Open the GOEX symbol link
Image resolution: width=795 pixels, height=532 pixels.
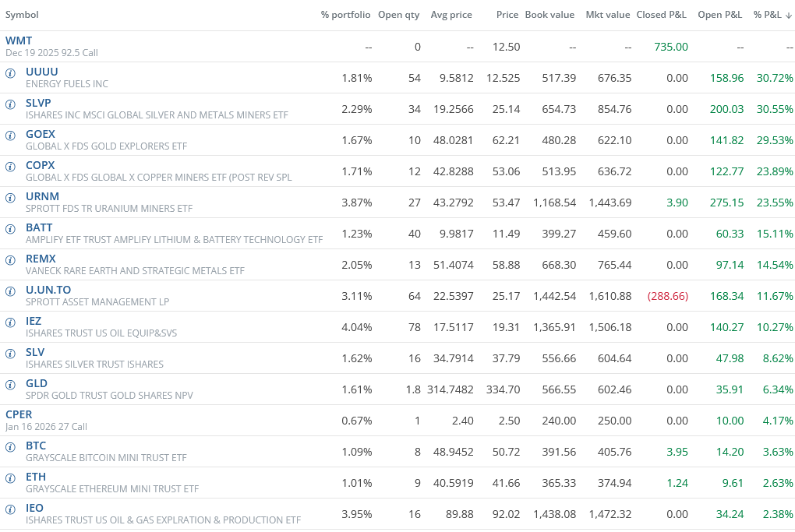pyautogui.click(x=40, y=134)
